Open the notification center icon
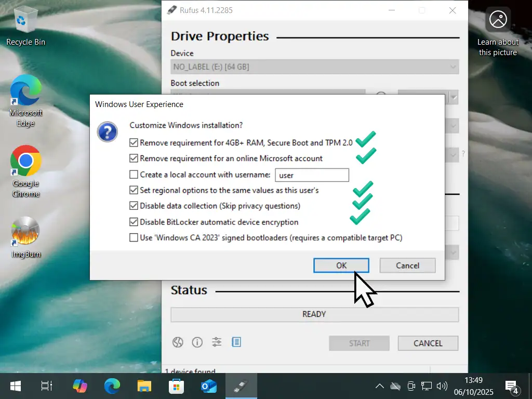This screenshot has height=399, width=532. pos(511,386)
